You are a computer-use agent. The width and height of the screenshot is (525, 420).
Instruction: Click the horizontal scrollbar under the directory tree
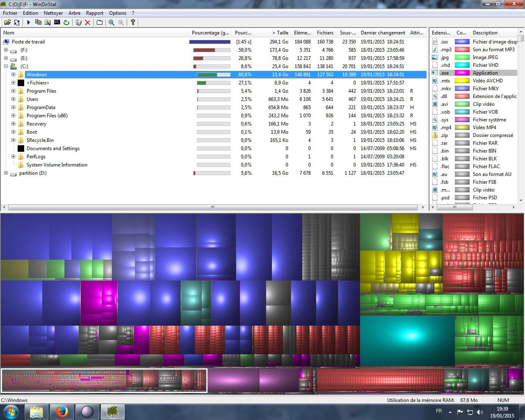[x=212, y=208]
